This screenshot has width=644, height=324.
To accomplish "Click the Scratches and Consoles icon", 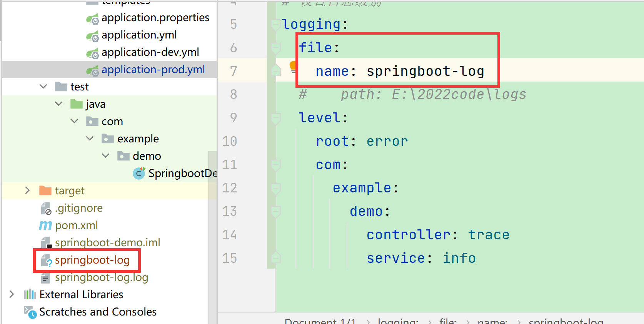I will [x=30, y=312].
